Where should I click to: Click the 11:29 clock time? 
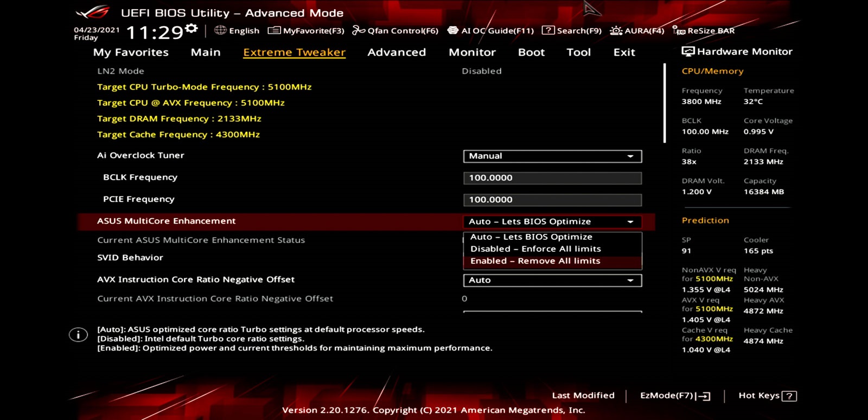pos(155,33)
